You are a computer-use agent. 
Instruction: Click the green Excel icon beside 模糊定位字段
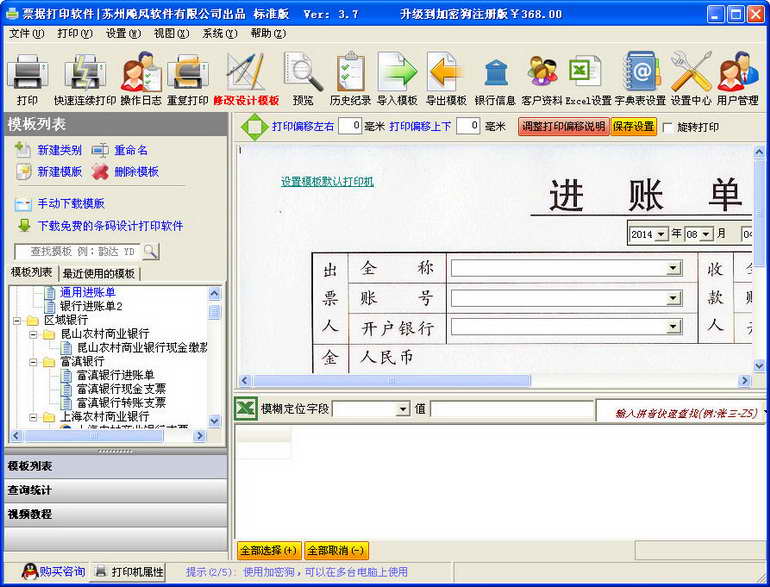(x=246, y=409)
